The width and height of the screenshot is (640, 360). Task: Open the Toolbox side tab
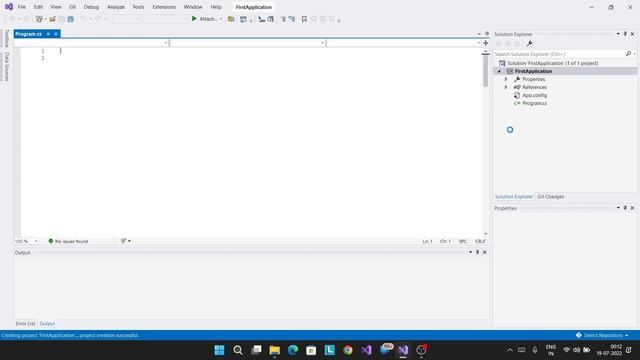click(7, 38)
